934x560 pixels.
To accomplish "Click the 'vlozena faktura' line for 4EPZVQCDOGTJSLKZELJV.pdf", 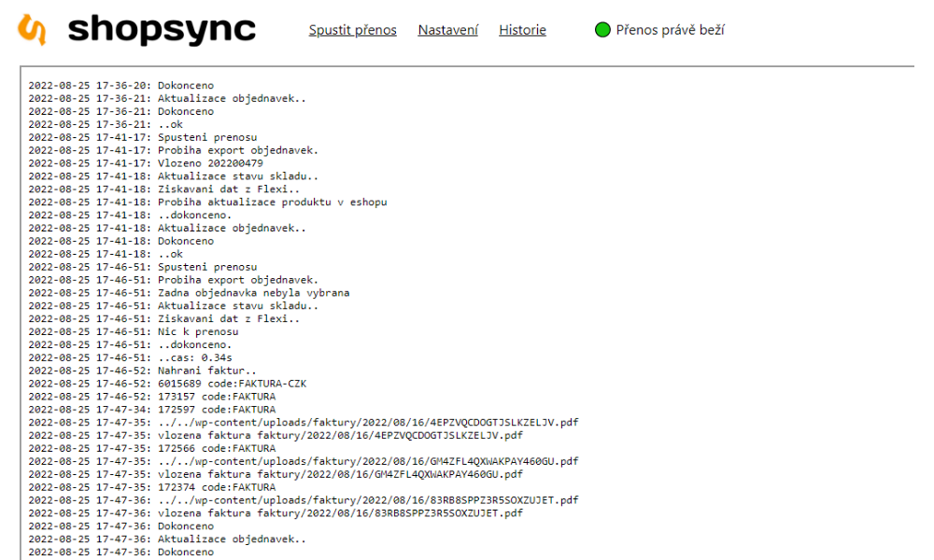I will click(x=340, y=435).
